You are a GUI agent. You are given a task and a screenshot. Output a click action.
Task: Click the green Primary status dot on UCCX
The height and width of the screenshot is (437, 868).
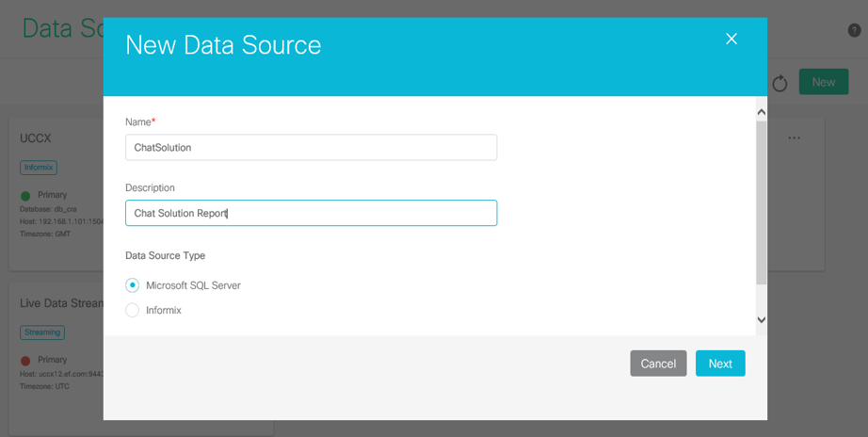pos(26,196)
